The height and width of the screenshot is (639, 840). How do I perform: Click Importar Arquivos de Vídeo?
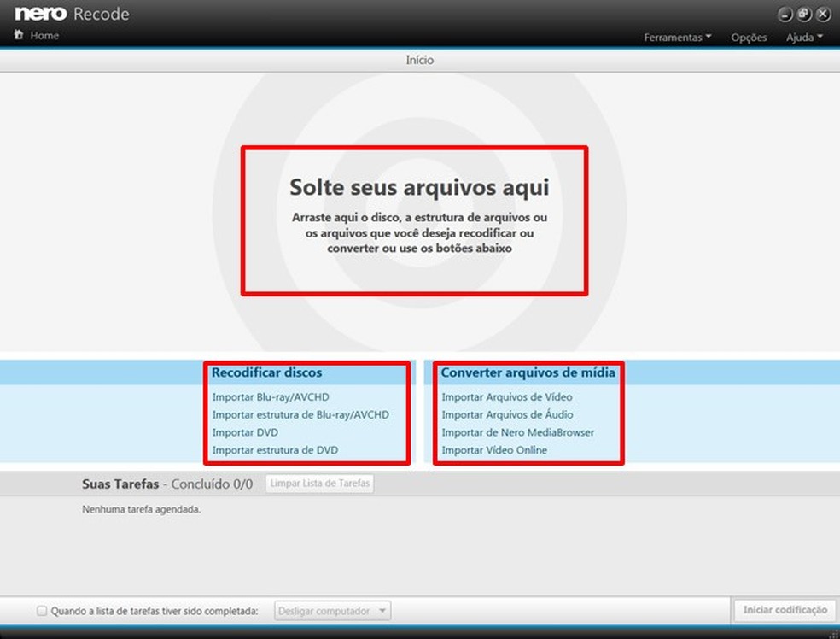(507, 396)
